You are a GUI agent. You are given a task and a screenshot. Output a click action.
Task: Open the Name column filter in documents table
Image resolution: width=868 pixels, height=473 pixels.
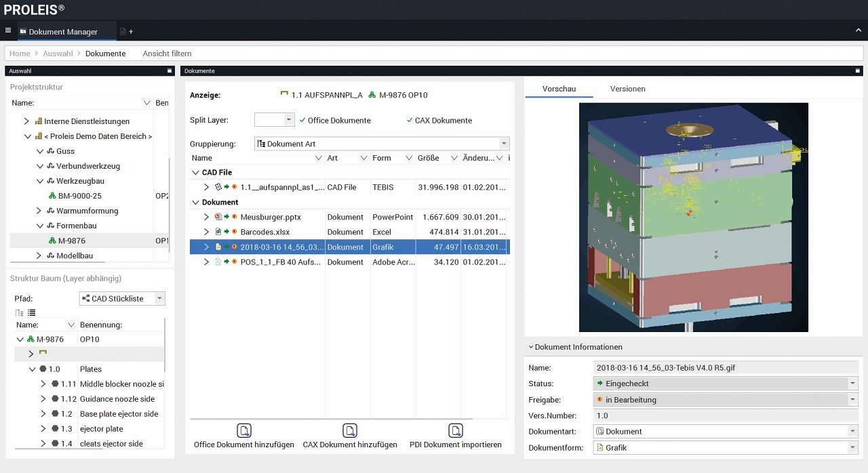tap(319, 158)
